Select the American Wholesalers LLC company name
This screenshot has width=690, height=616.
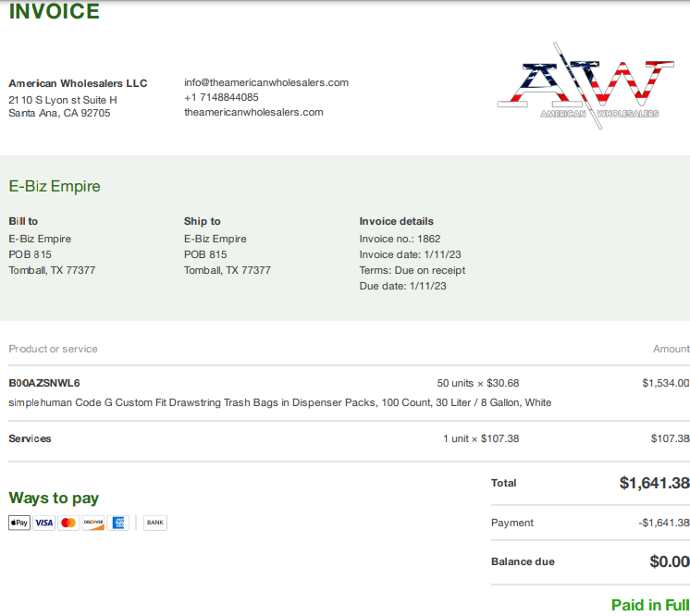click(78, 83)
